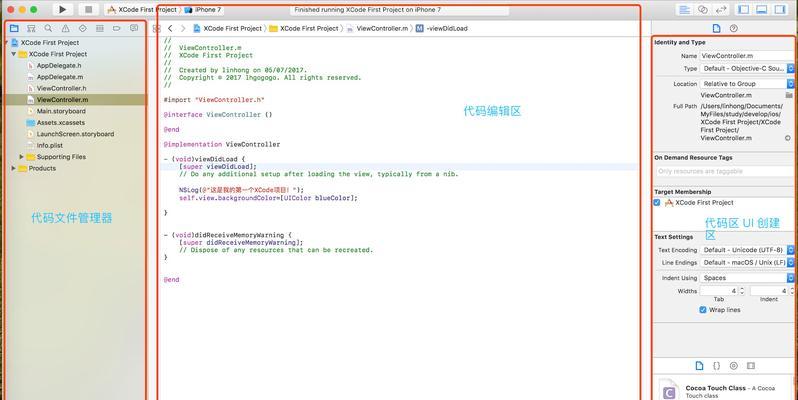
Task: Open the Indent Using dropdown
Action: pos(747,278)
